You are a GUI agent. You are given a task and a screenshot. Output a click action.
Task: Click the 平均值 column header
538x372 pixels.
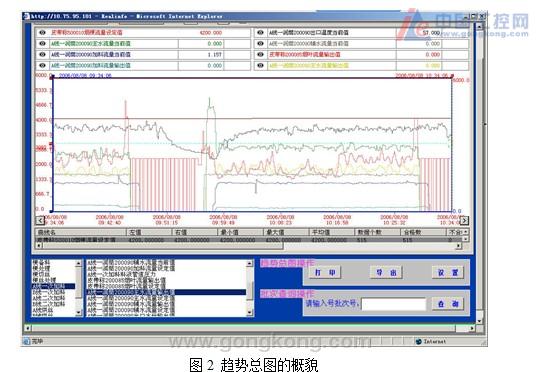(331, 232)
